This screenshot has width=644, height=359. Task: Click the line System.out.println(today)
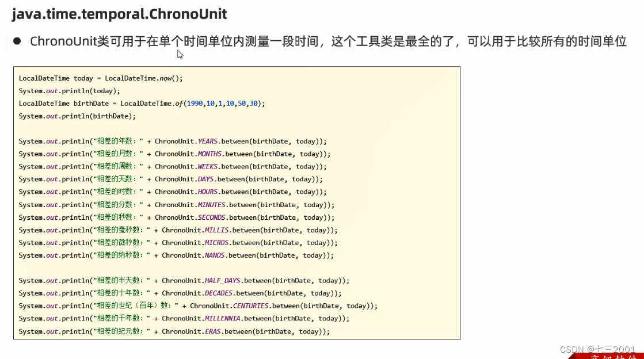pyautogui.click(x=70, y=91)
